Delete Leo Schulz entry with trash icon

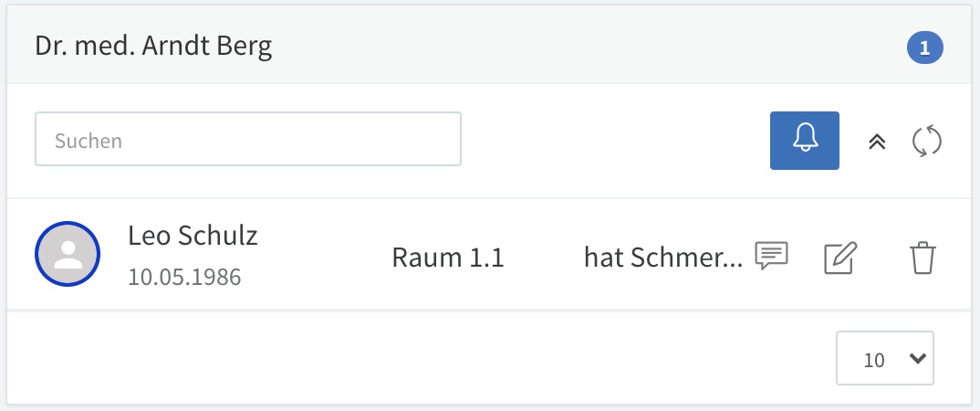(923, 258)
